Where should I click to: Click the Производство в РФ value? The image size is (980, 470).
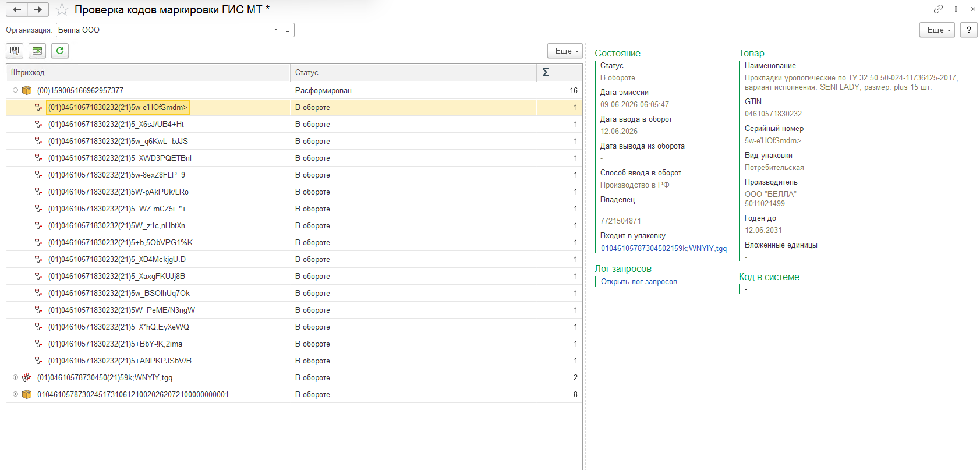tap(635, 185)
